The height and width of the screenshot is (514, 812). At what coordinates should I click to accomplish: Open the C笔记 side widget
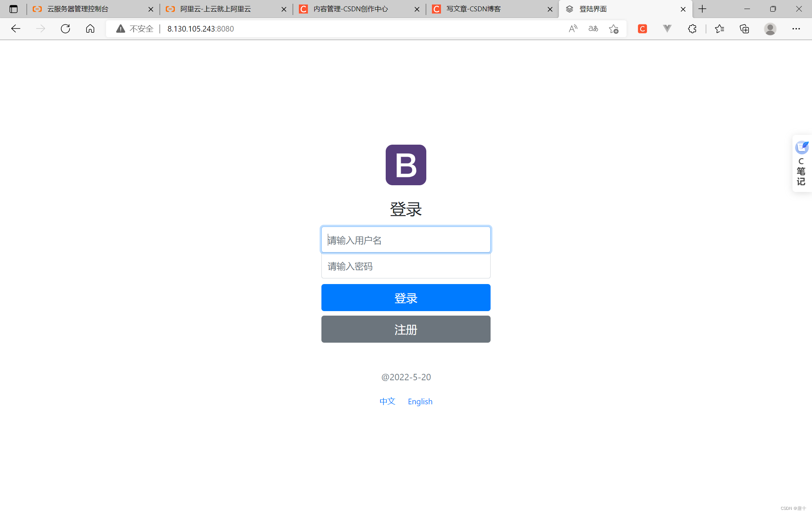801,164
